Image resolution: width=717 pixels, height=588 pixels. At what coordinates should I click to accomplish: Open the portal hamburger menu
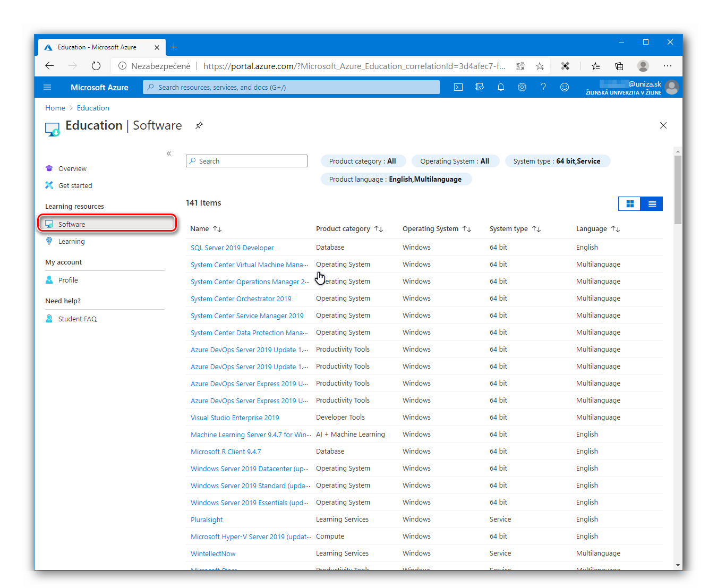(47, 87)
